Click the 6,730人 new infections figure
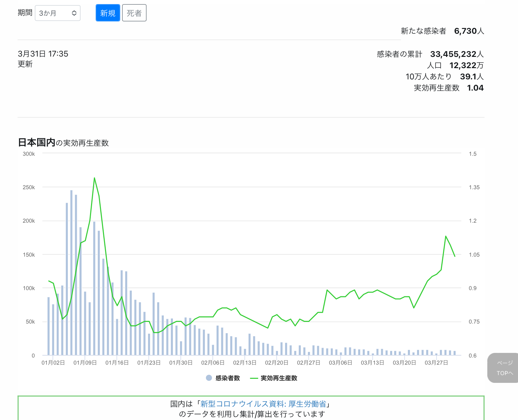 [469, 31]
